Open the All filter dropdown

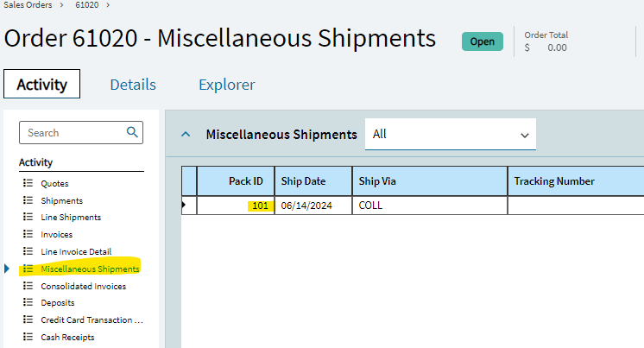tap(450, 135)
